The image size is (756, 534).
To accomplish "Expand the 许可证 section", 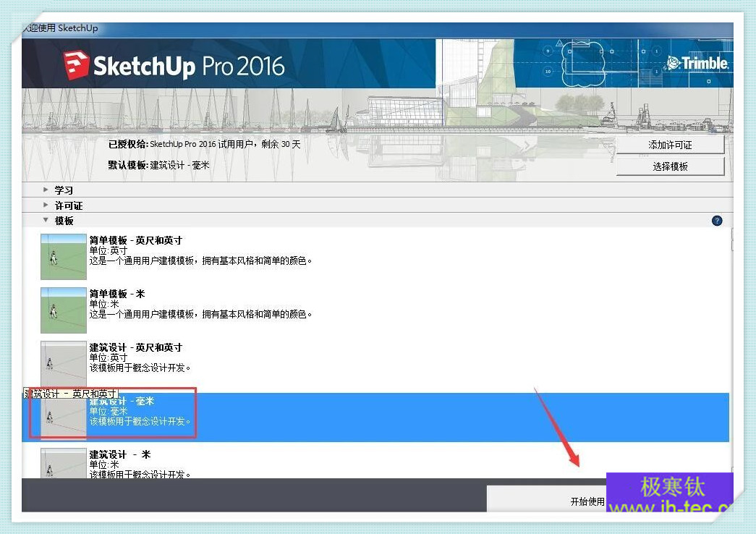I will click(46, 205).
